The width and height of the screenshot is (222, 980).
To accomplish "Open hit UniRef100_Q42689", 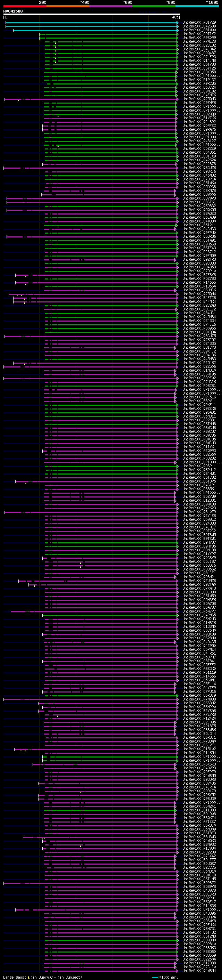I will [199, 26].
